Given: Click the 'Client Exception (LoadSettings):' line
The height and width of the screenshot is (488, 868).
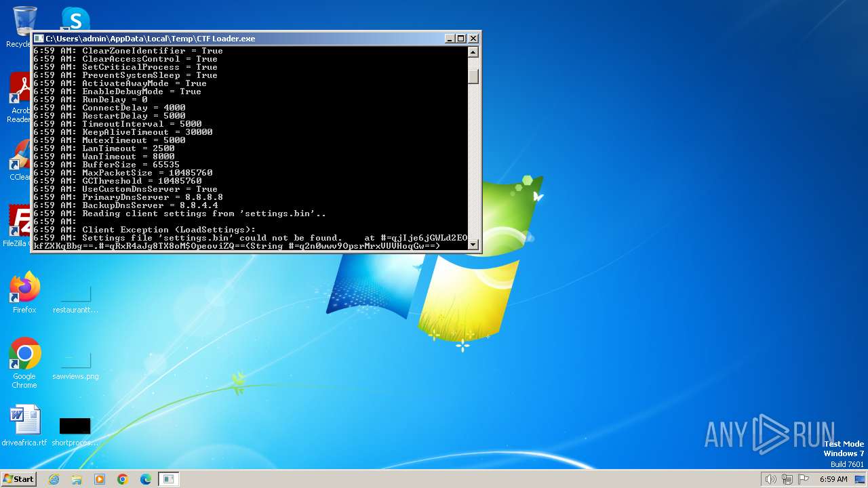Looking at the screenshot, I should [144, 230].
